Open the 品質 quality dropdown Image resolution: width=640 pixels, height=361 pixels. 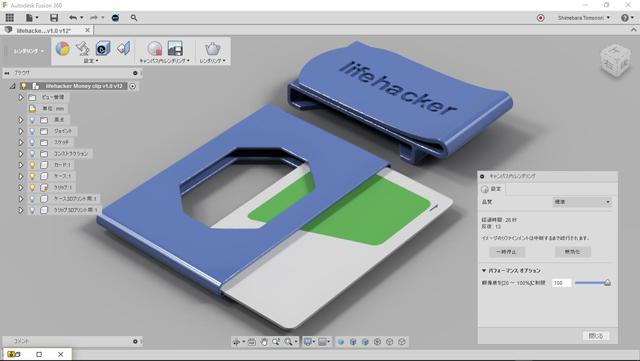[582, 202]
